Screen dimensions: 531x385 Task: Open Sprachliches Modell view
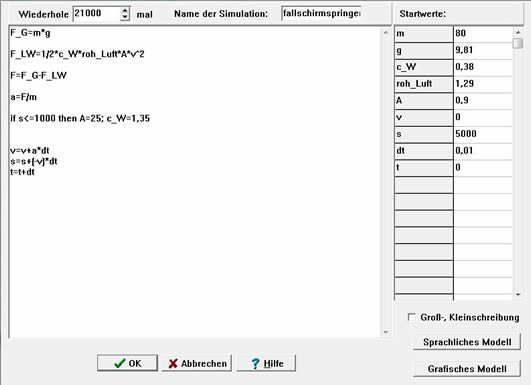pyautogui.click(x=467, y=342)
